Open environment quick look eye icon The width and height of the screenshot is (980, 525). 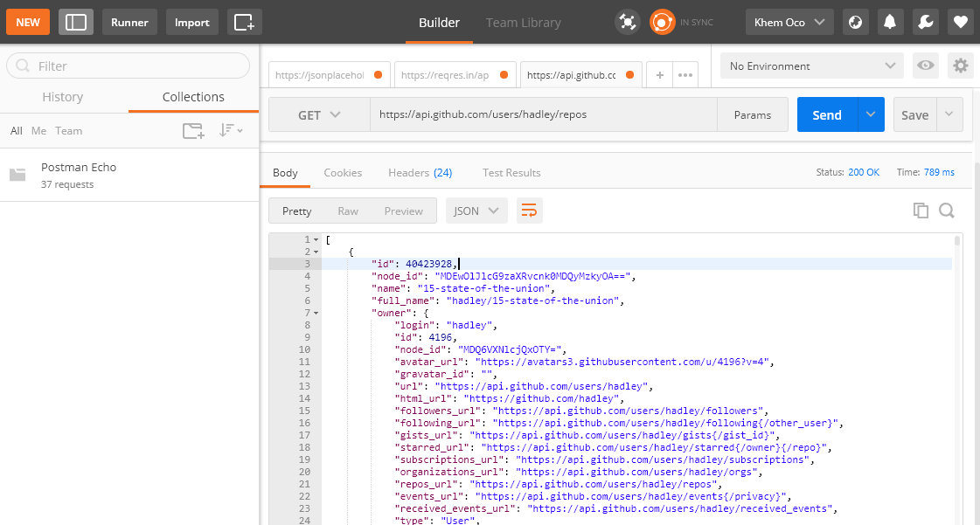[x=925, y=66]
